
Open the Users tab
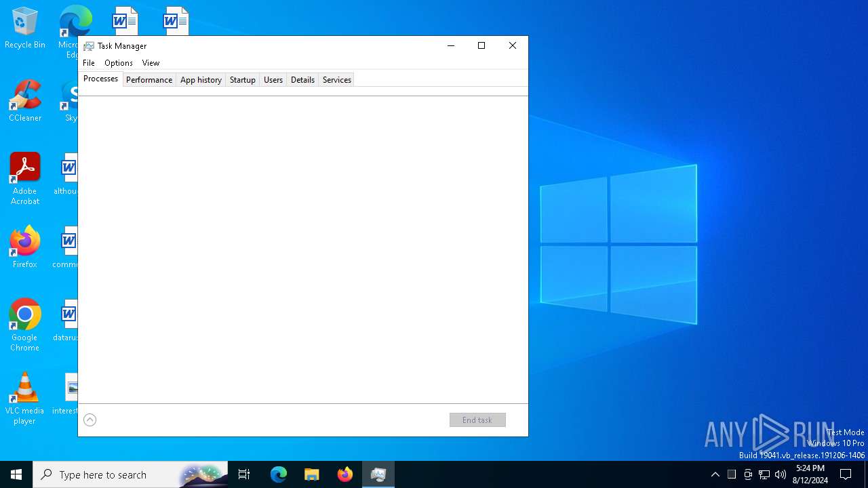tap(273, 80)
